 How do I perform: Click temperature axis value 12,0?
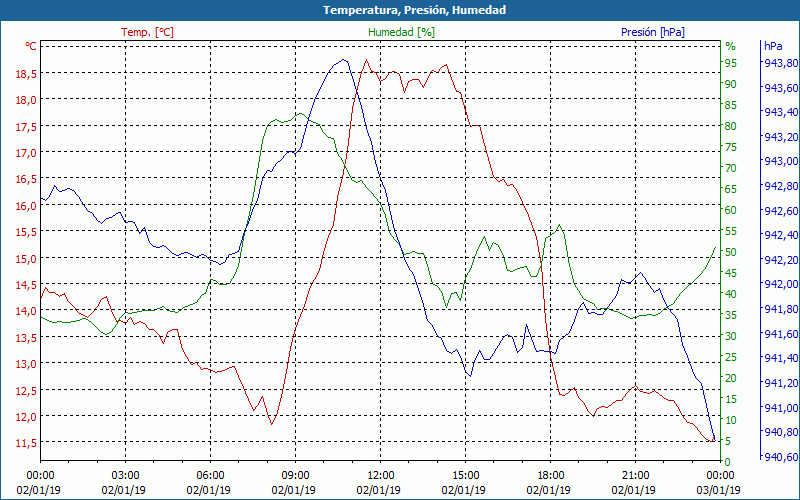click(26, 416)
